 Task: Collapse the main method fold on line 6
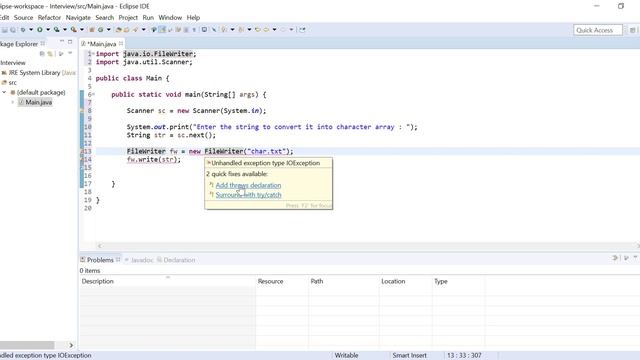click(93, 95)
